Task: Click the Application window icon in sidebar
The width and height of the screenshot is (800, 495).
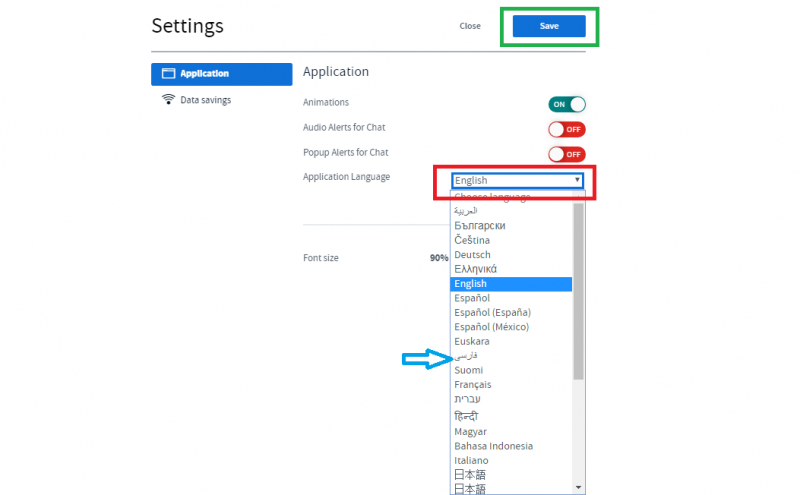Action: pyautogui.click(x=168, y=74)
